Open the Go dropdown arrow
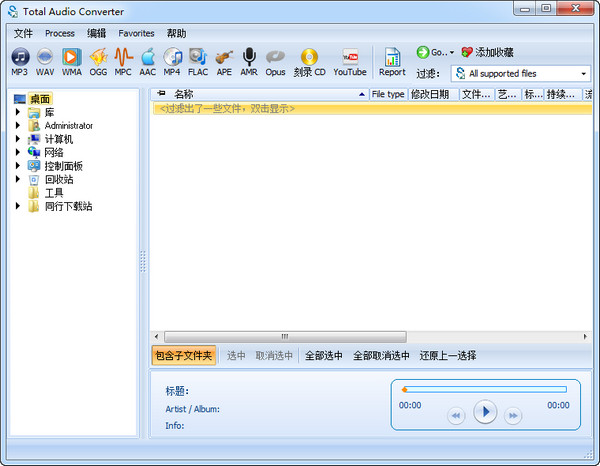The width and height of the screenshot is (600, 466). tap(452, 52)
